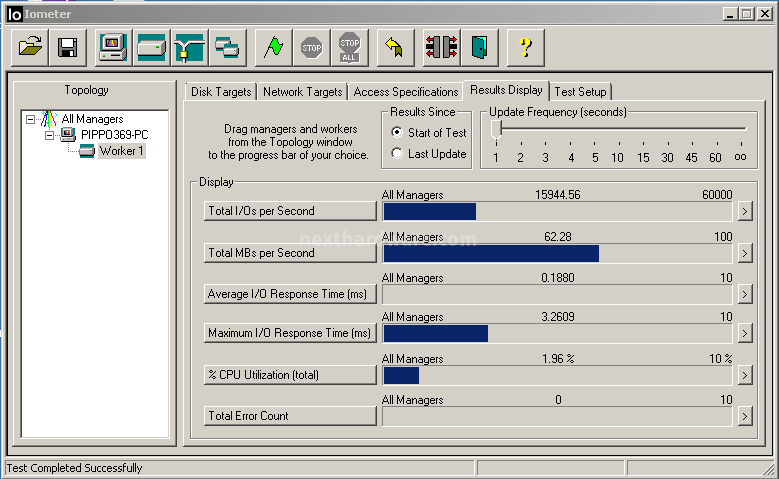Select Worker 1 in the topology tree

pyautogui.click(x=121, y=151)
